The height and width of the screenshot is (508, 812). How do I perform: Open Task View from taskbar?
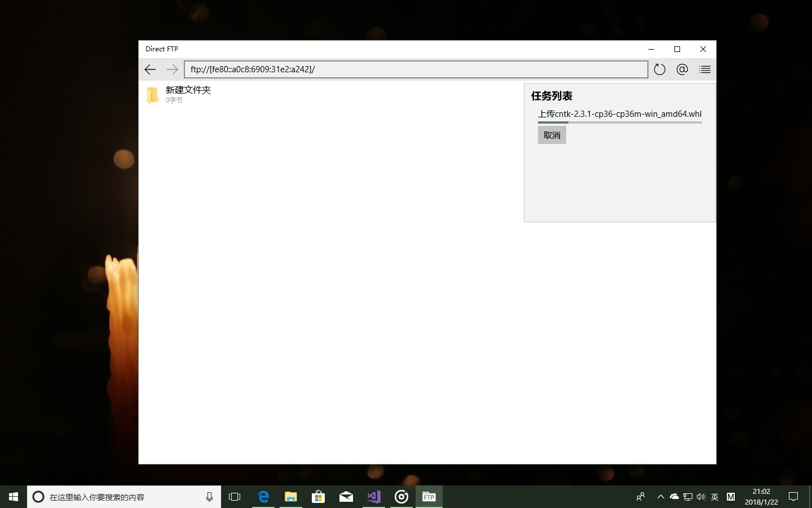(x=235, y=497)
